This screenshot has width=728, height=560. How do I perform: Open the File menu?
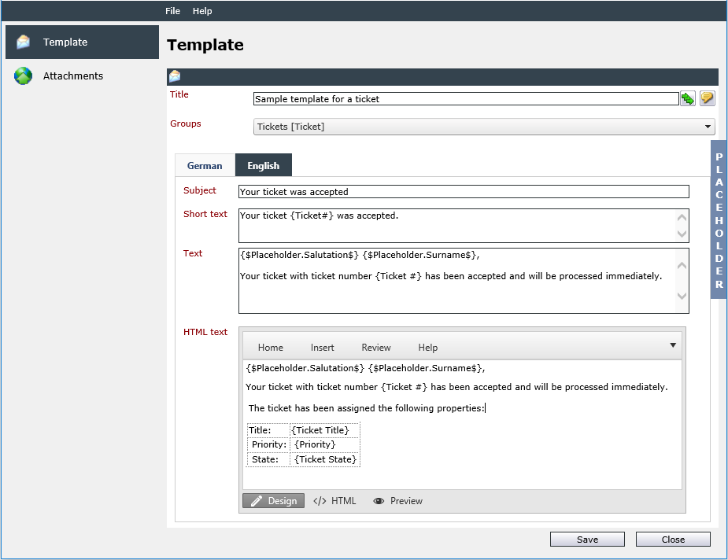coord(172,11)
